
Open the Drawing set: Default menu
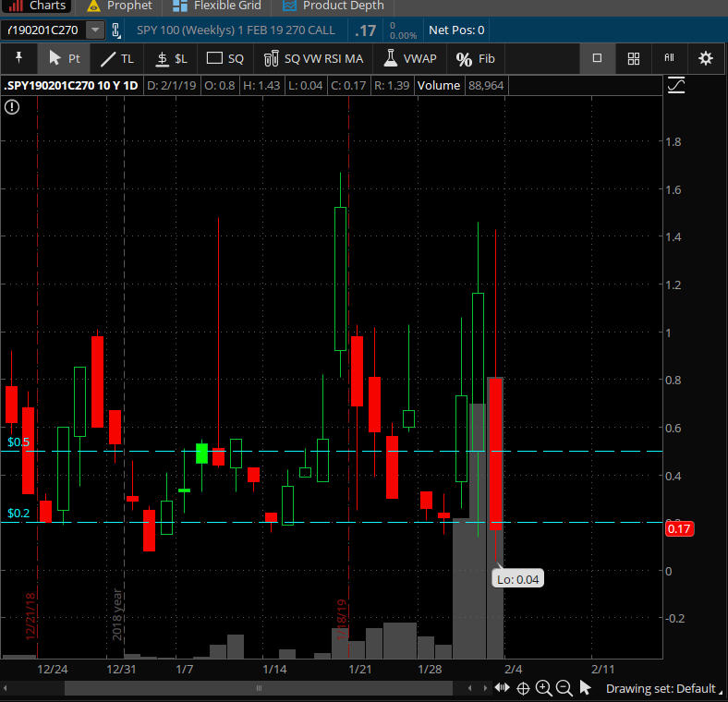[x=660, y=688]
